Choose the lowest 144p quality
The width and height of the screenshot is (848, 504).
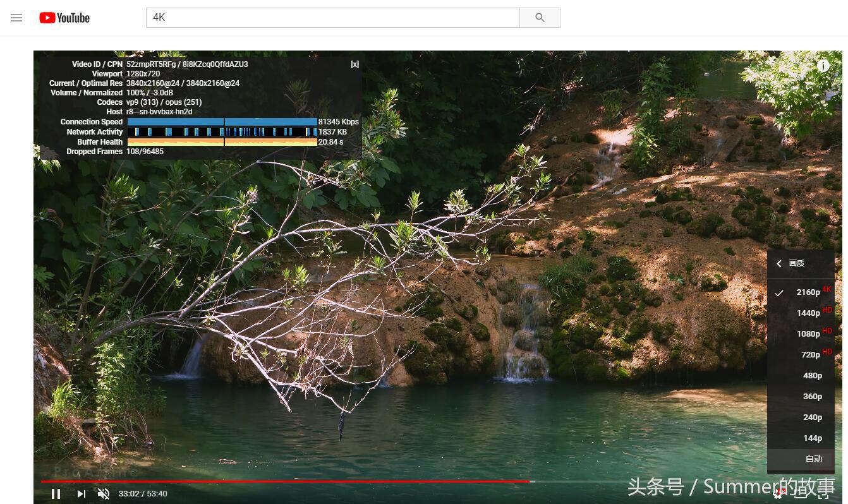coord(812,438)
